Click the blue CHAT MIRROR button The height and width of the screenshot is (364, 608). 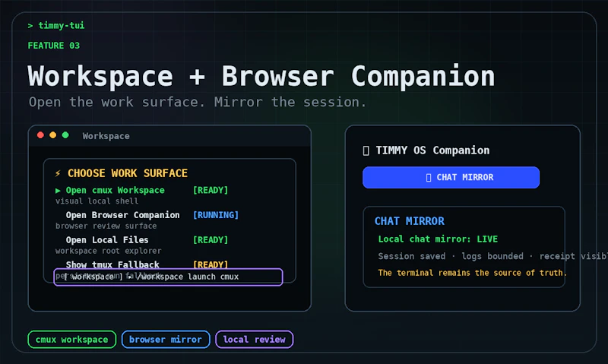(451, 178)
